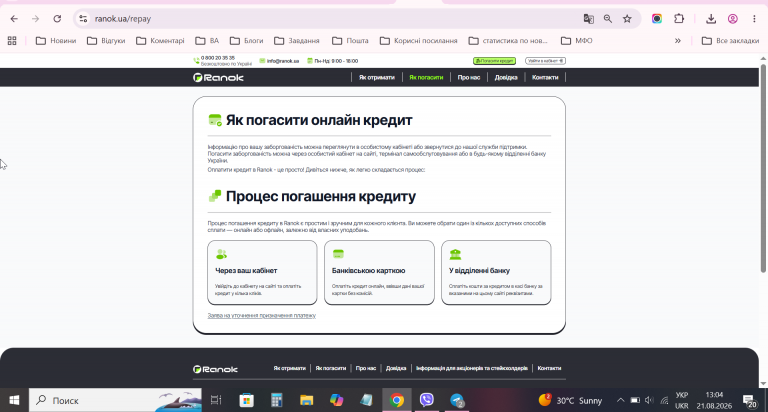Bookmark this page with the star
Viewport: 768px width, 412px height.
tap(627, 19)
